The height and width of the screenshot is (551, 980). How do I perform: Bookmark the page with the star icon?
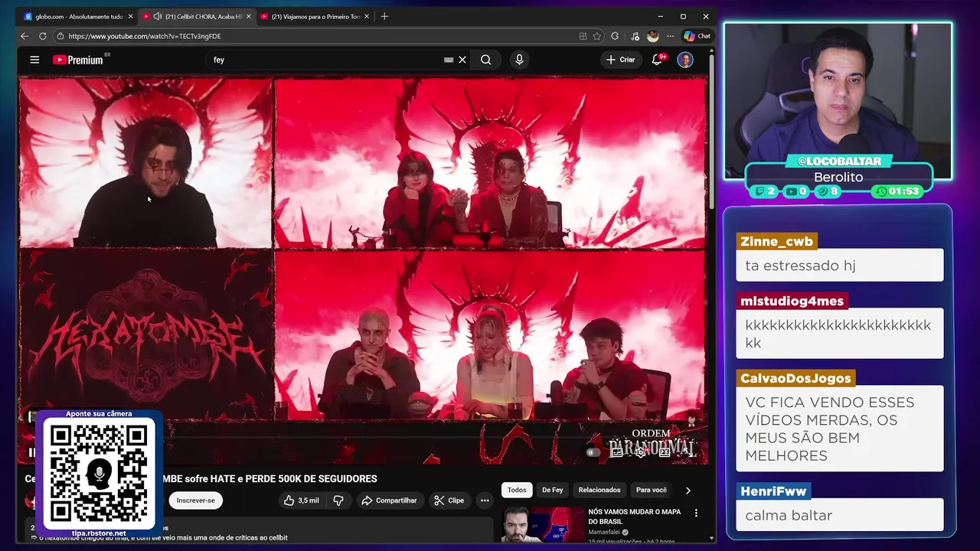tap(597, 36)
